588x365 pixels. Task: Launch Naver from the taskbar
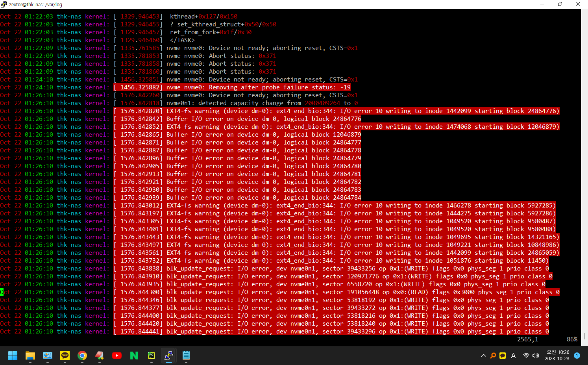(134, 356)
